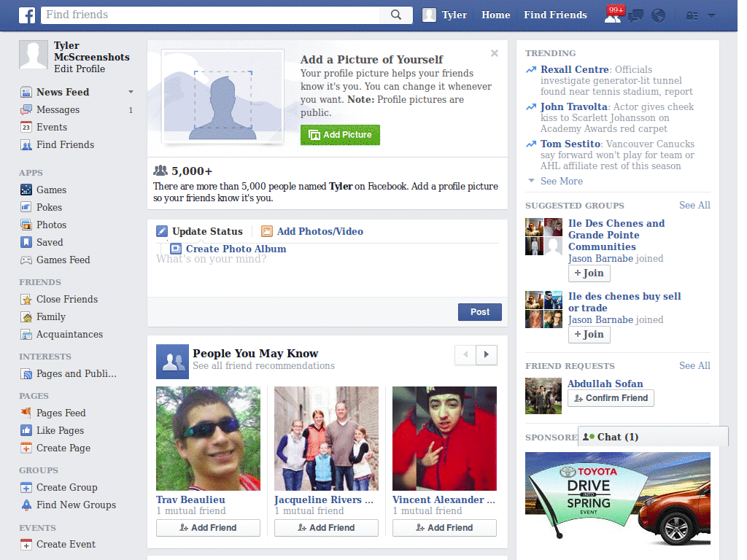This screenshot has width=747, height=560.
Task: Click the green Add Picture button
Action: [340, 135]
